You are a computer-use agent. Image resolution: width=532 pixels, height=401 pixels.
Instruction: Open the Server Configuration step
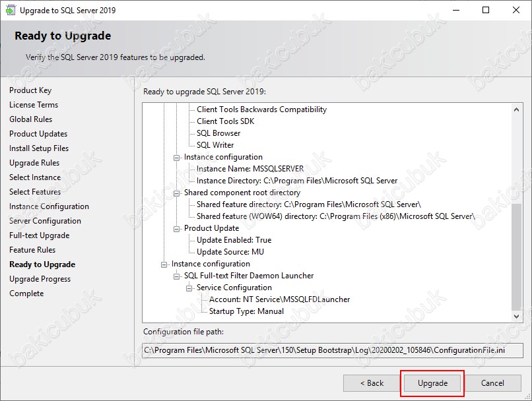pyautogui.click(x=45, y=221)
